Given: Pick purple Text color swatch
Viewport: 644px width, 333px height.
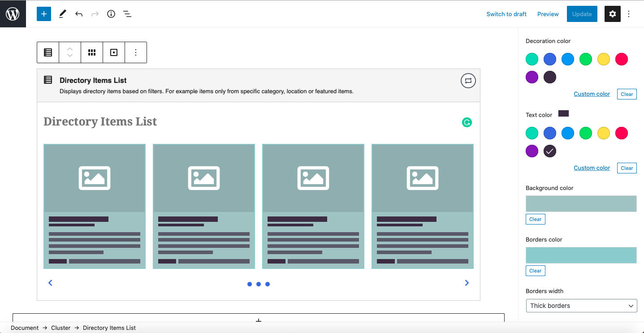Looking at the screenshot, I should tap(532, 151).
